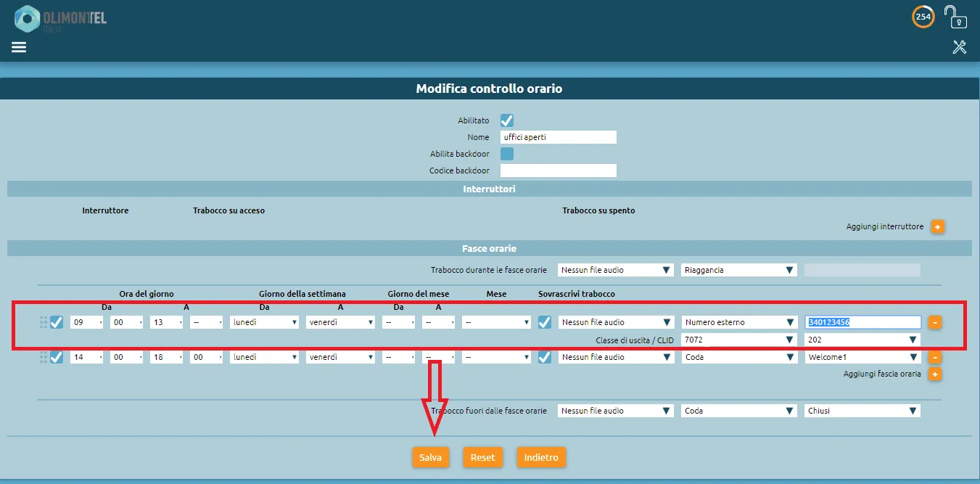980x484 pixels.
Task: Open the hamburger main menu
Action: tap(19, 47)
